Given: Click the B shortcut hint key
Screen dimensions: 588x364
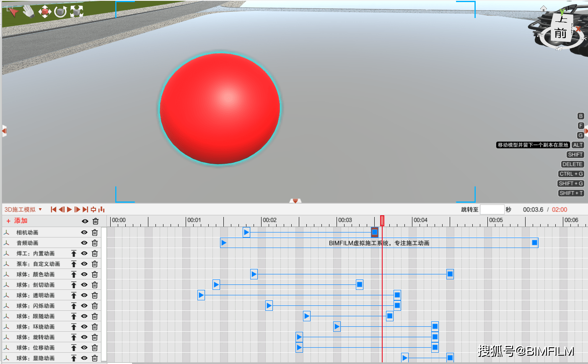Looking at the screenshot, I should (580, 116).
